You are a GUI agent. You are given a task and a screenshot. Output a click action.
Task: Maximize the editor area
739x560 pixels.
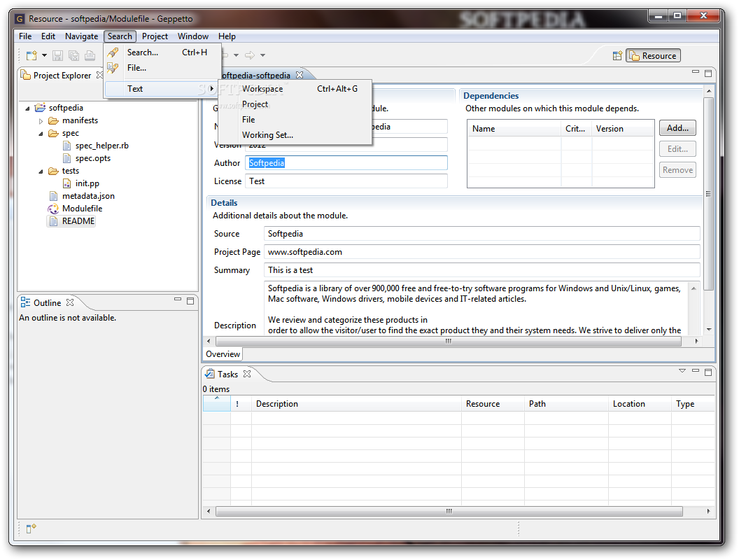click(708, 73)
